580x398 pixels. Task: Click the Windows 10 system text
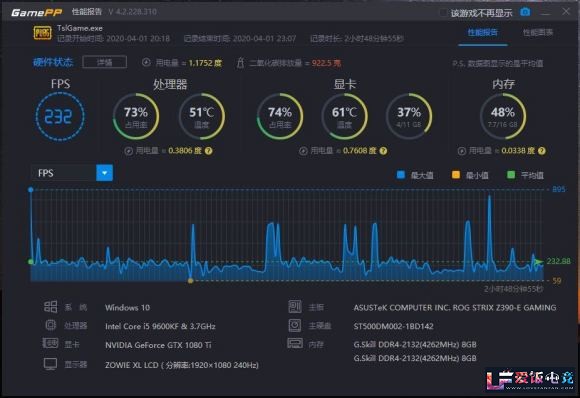point(127,307)
